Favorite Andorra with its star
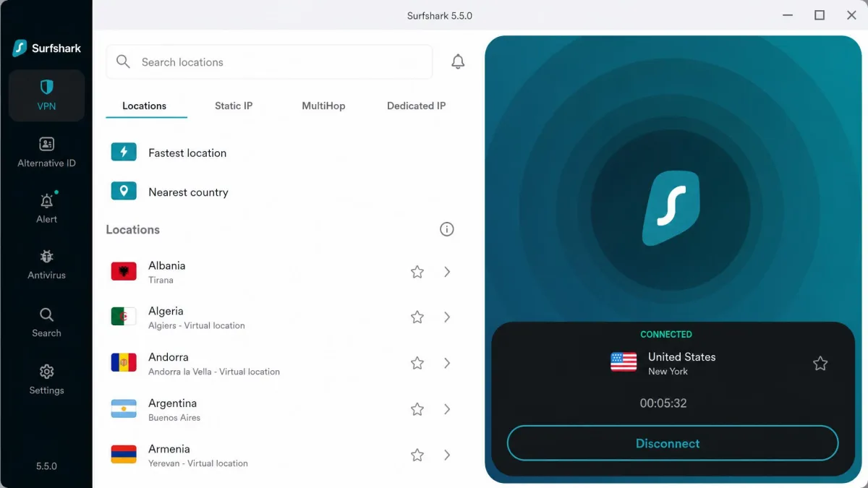 pos(417,363)
